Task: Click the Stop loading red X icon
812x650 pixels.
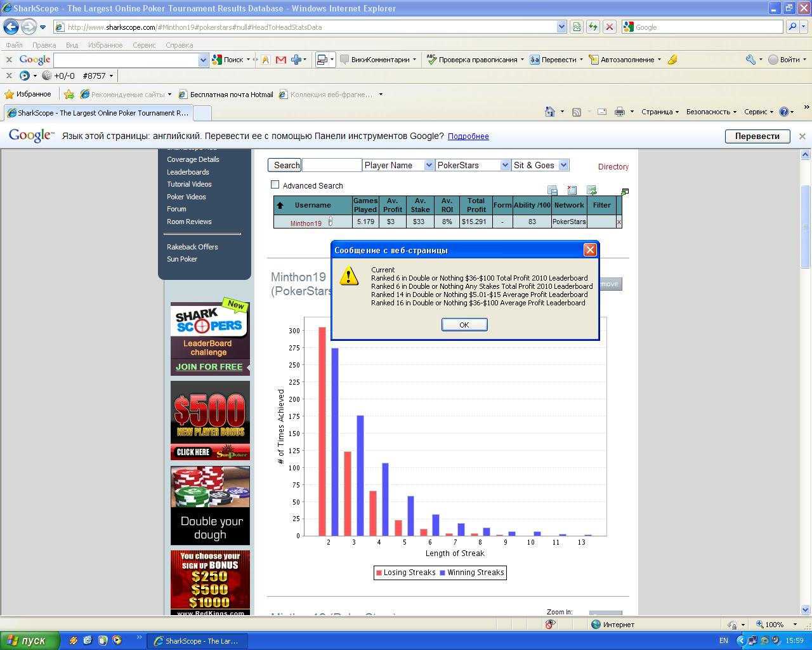Action: [x=609, y=27]
